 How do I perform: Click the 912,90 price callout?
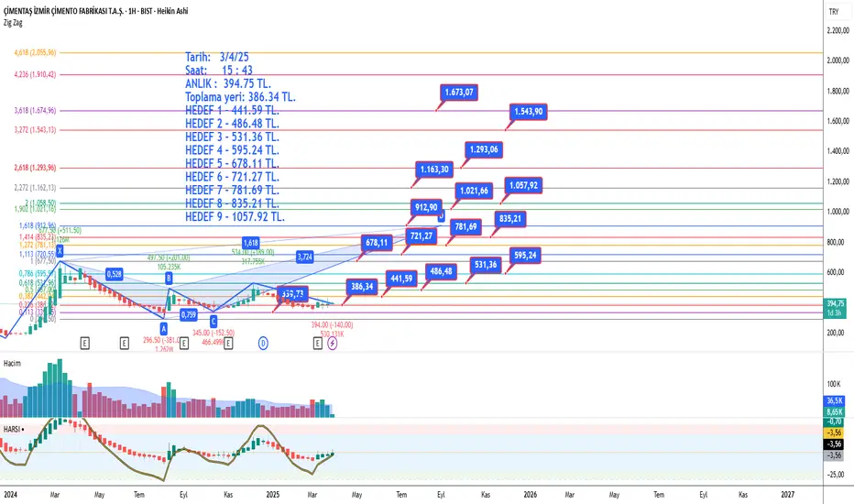pyautogui.click(x=426, y=207)
